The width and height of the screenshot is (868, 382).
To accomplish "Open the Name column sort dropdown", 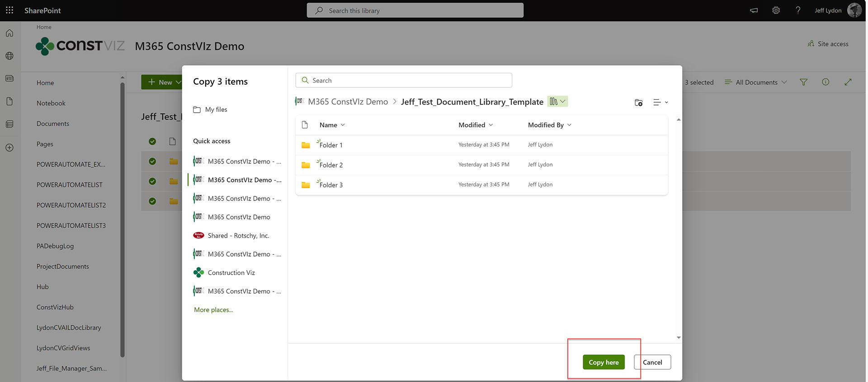I will tap(332, 125).
